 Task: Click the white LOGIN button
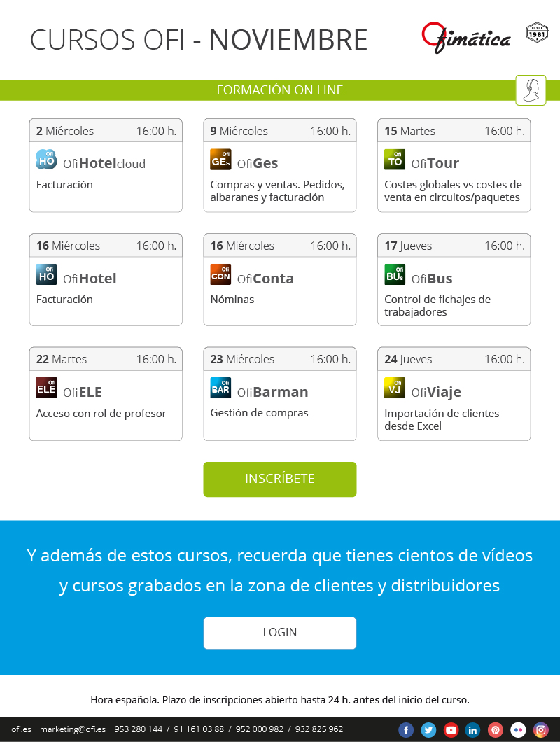pyautogui.click(x=280, y=633)
